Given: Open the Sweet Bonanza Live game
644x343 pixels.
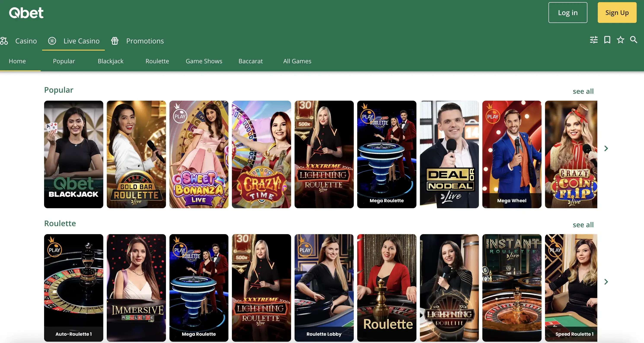Looking at the screenshot, I should coord(199,154).
